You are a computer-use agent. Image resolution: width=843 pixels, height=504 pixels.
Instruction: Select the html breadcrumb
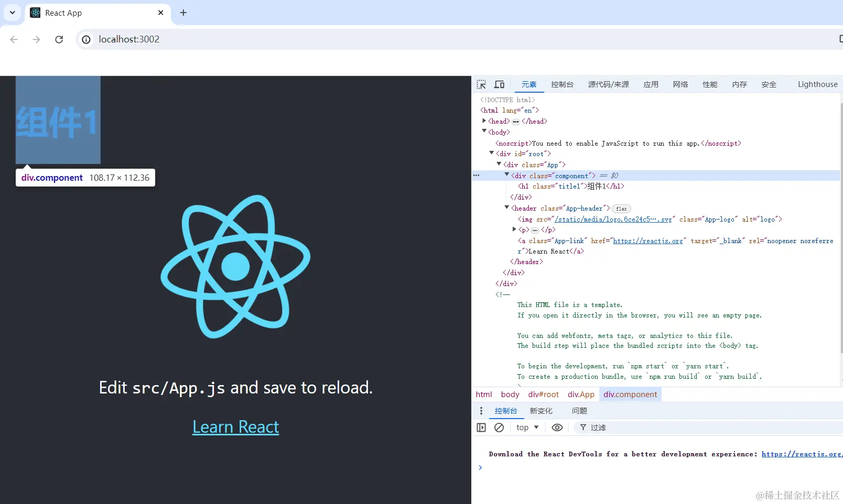(484, 395)
